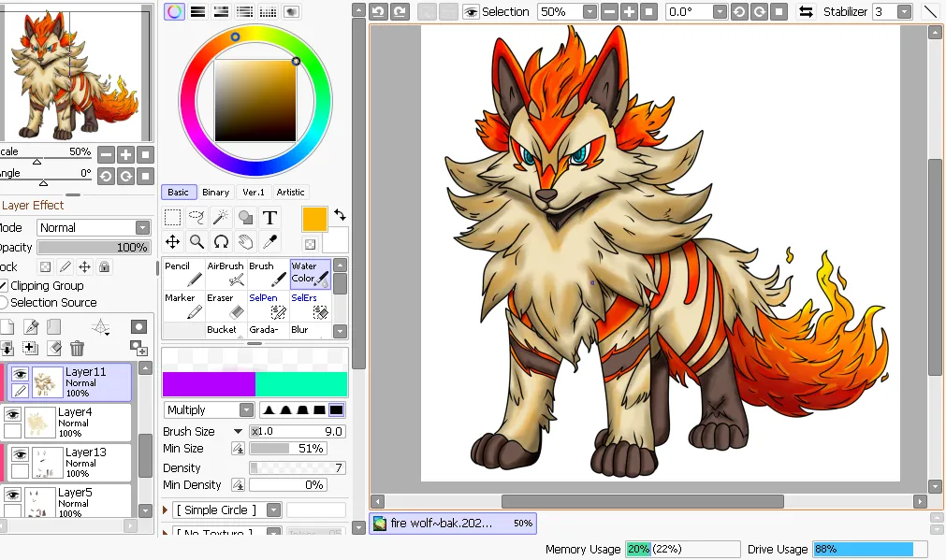Toggle the Clipping Group checkbox

click(4, 286)
